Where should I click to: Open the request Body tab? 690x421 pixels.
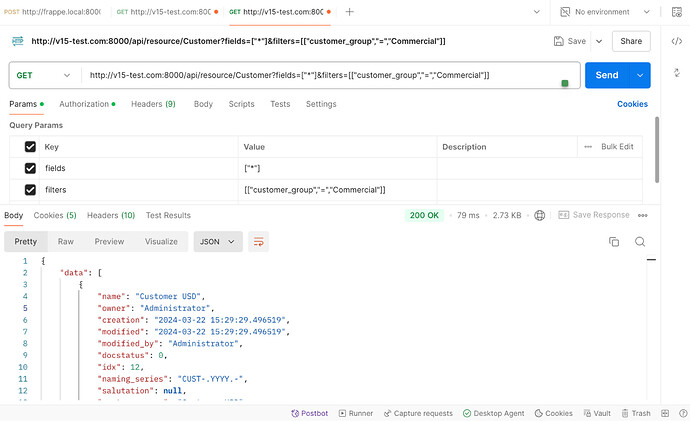coord(203,104)
